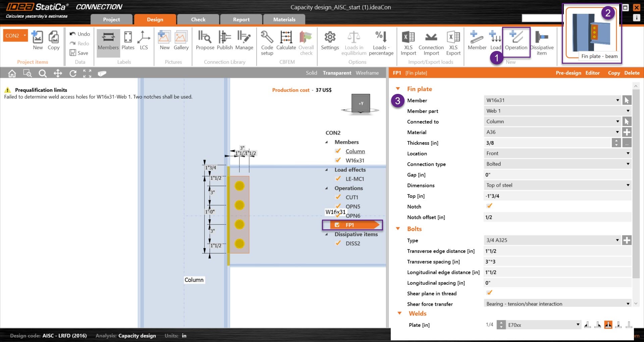Click the Pre-design button in the FP1 header
Viewport: 644px width, 342px height.
568,73
